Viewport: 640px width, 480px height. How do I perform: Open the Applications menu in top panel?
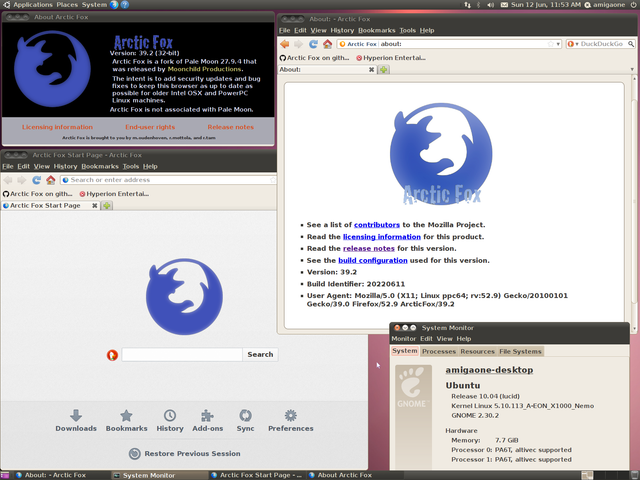click(33, 5)
